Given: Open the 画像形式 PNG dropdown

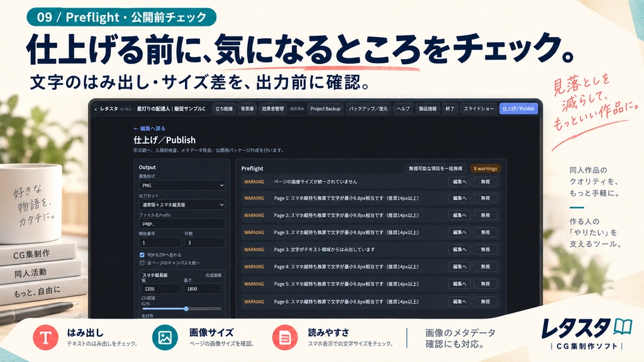Looking at the screenshot, I should [182, 185].
